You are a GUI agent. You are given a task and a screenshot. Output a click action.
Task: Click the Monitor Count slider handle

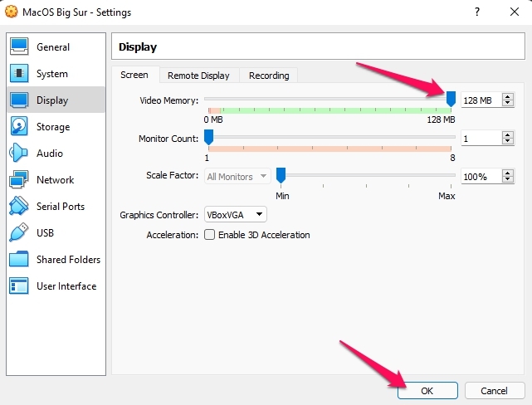click(x=208, y=137)
